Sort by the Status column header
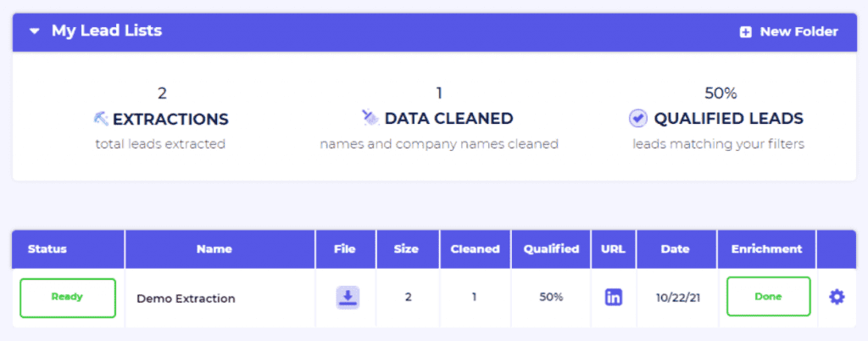 coord(47,249)
